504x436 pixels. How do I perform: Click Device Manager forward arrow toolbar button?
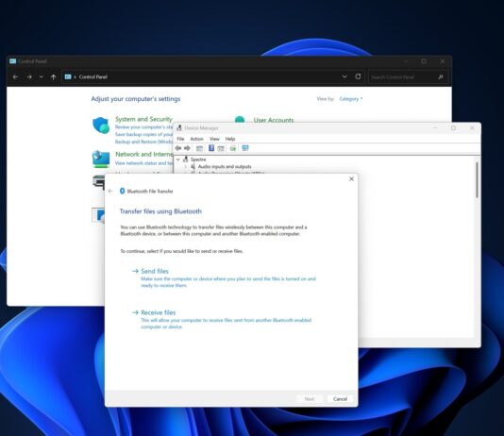pos(187,148)
